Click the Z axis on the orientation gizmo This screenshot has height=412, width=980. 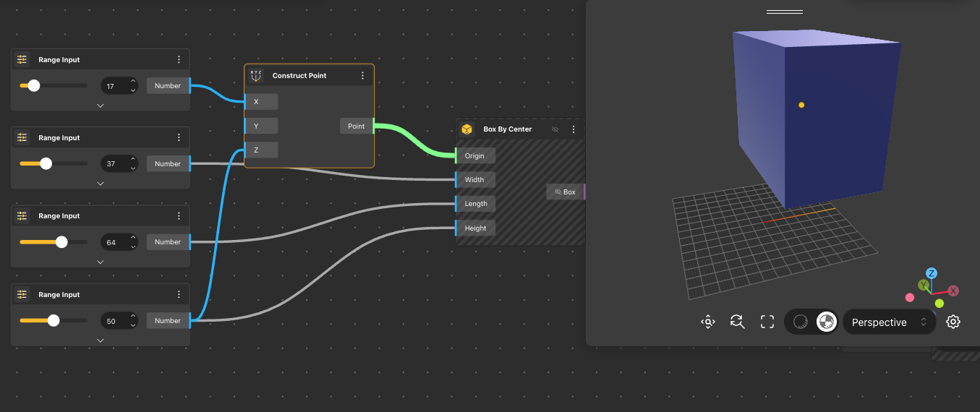coord(932,273)
